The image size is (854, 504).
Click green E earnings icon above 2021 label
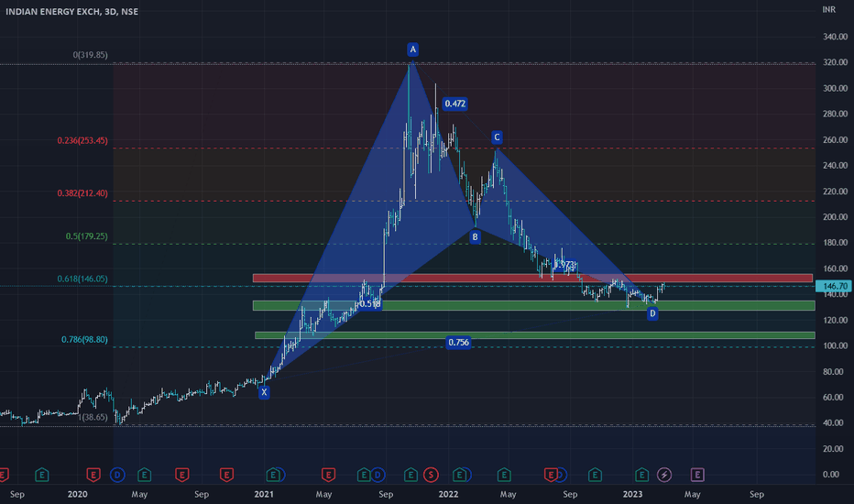[273, 475]
